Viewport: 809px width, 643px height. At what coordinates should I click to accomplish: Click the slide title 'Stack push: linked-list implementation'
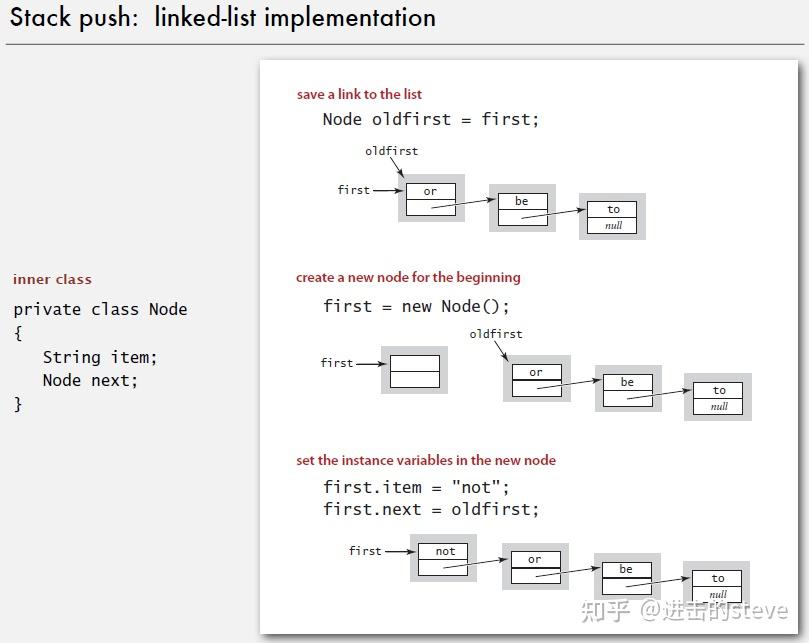(x=223, y=18)
